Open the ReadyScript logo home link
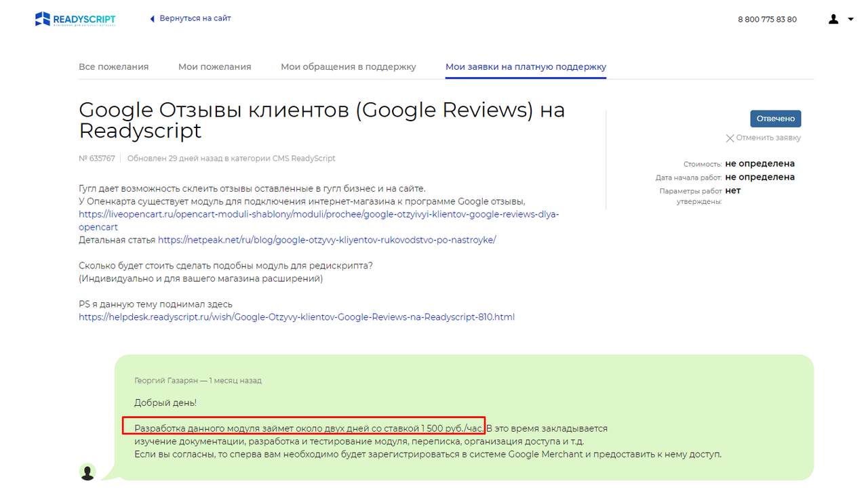The image size is (868, 494). tap(75, 19)
